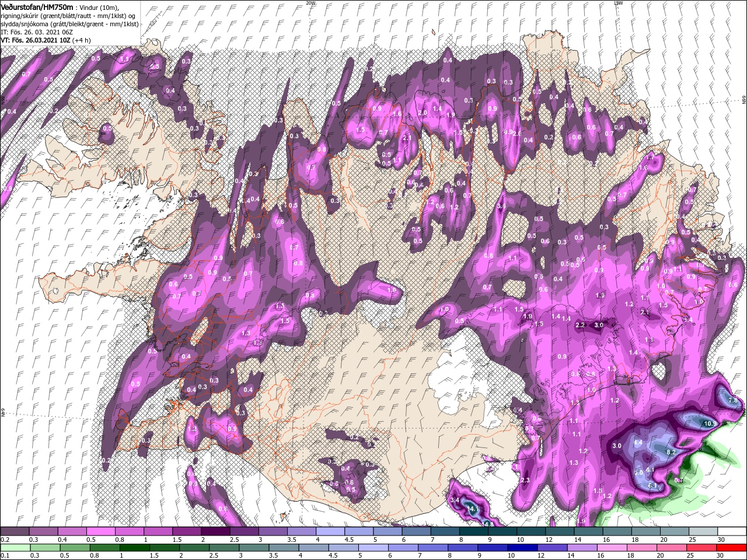This screenshot has width=747, height=560.
Task: Click the '20W' longitude label
Action: pos(310,3)
